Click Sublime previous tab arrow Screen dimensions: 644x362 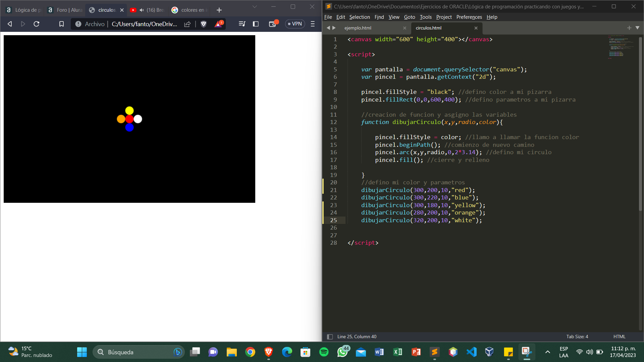pos(328,28)
